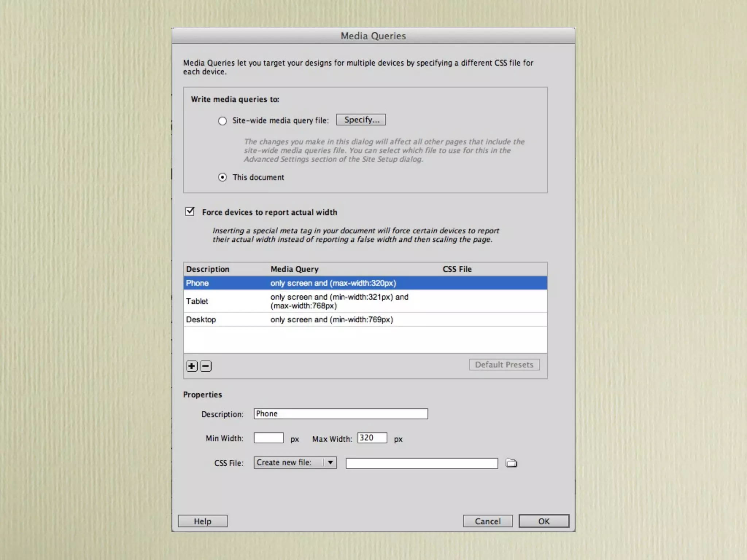The width and height of the screenshot is (747, 560).
Task: Click the Specify... button
Action: pyautogui.click(x=361, y=120)
